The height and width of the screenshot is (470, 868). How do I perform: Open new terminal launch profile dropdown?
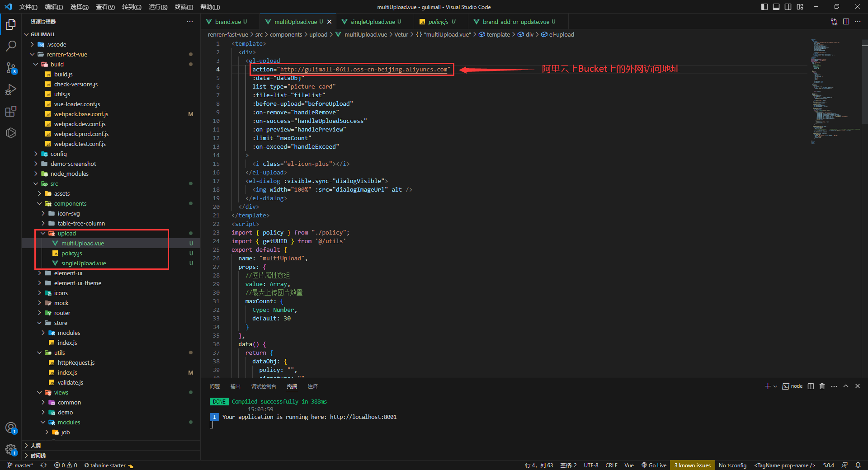coord(775,386)
